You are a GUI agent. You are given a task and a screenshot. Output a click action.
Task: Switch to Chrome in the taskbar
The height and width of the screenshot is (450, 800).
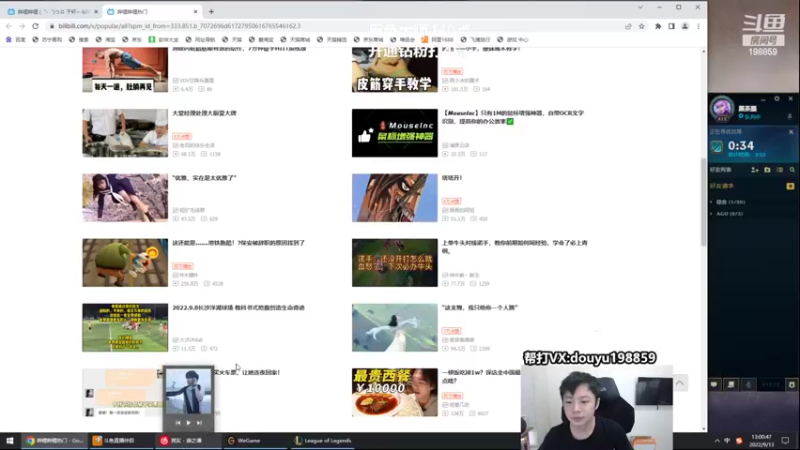pyautogui.click(x=55, y=441)
